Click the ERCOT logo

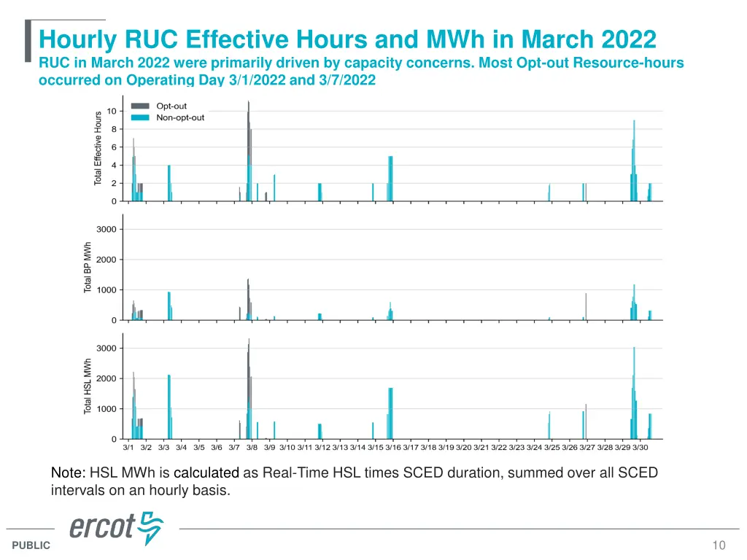point(116,528)
